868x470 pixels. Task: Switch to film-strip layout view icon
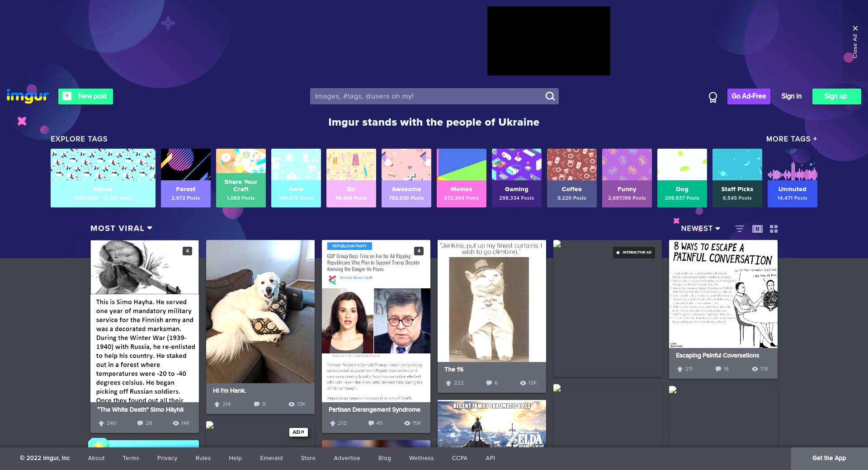coord(757,229)
